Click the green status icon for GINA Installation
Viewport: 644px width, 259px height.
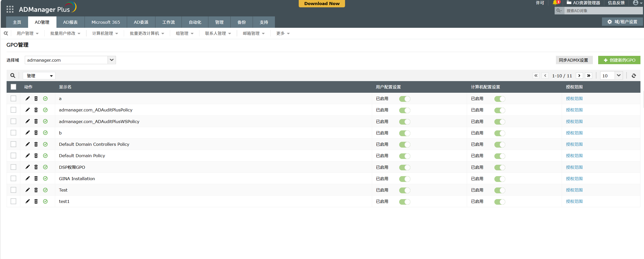click(x=45, y=179)
